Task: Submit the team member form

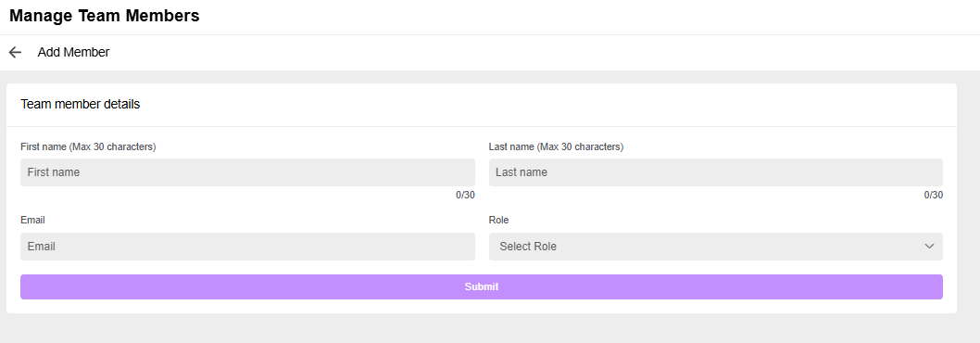Action: pos(482,286)
